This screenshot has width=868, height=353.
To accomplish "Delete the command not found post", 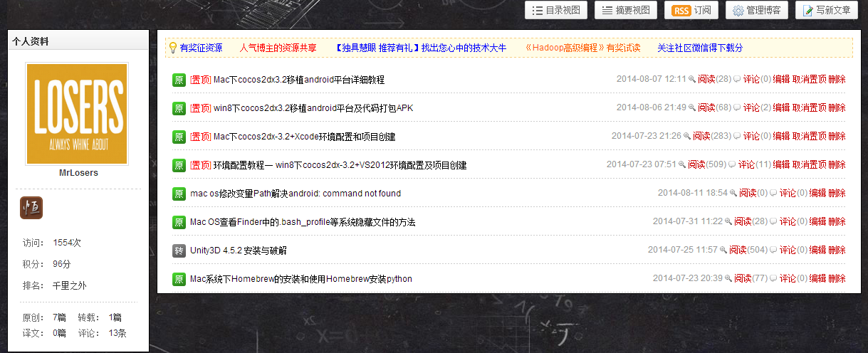I will 837,193.
